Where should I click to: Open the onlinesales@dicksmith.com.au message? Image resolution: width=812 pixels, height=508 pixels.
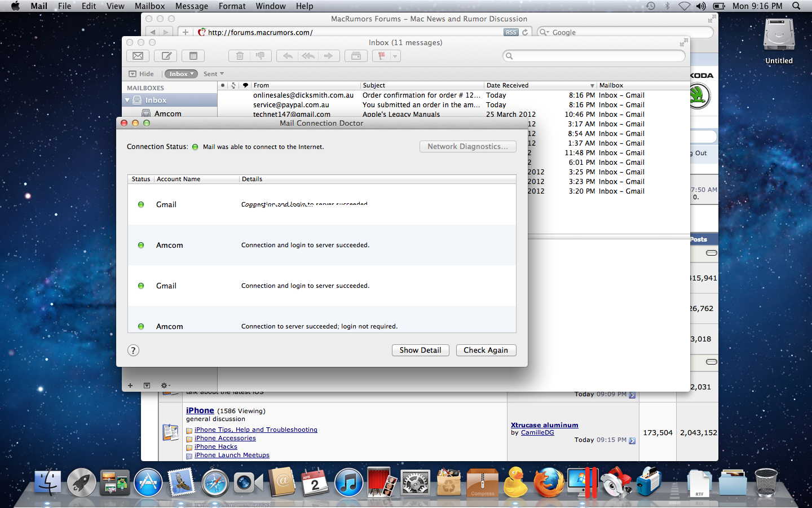tap(453, 95)
